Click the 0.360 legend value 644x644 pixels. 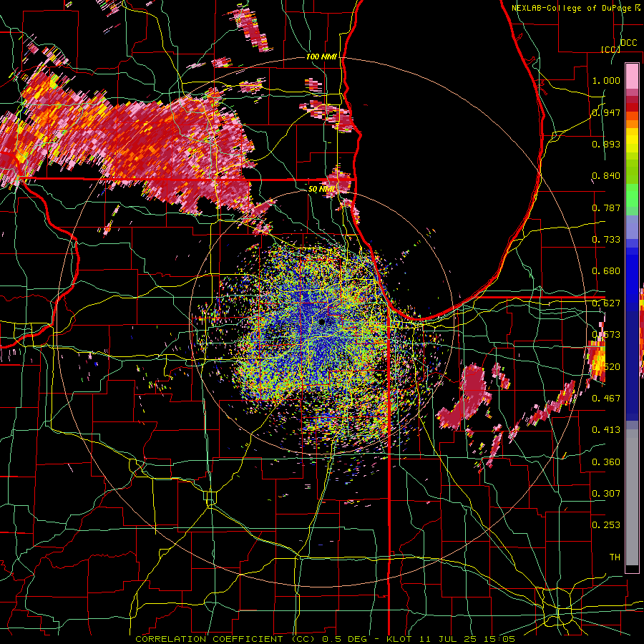606,462
